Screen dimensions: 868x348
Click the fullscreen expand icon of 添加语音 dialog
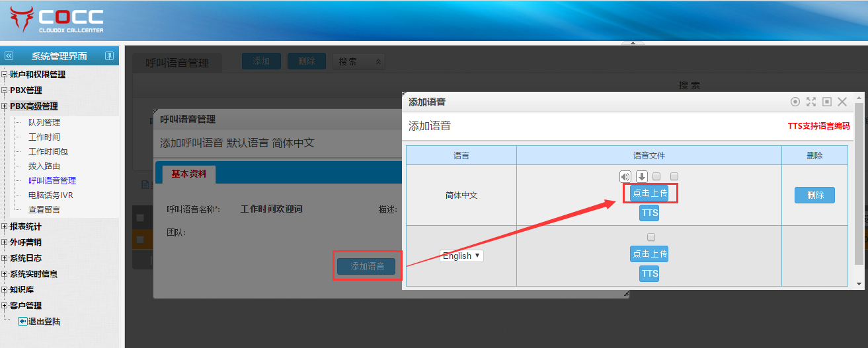tap(811, 102)
